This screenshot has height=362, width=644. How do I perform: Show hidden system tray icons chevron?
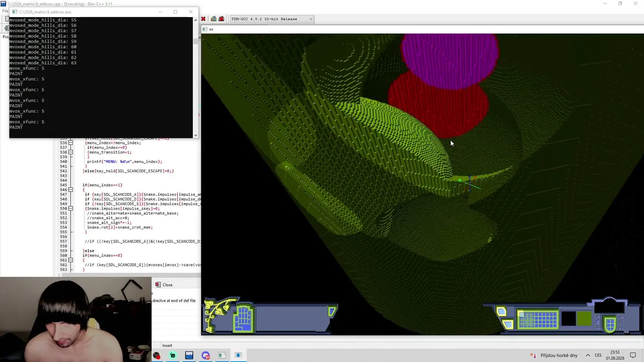587,355
